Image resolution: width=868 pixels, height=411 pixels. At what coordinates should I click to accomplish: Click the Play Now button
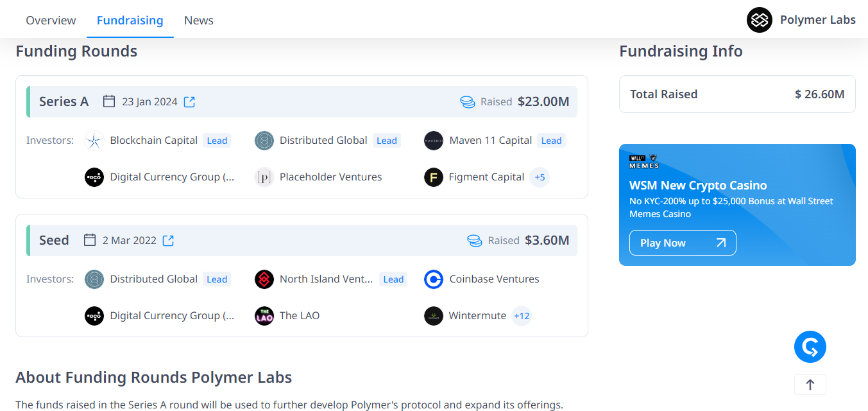(x=683, y=243)
